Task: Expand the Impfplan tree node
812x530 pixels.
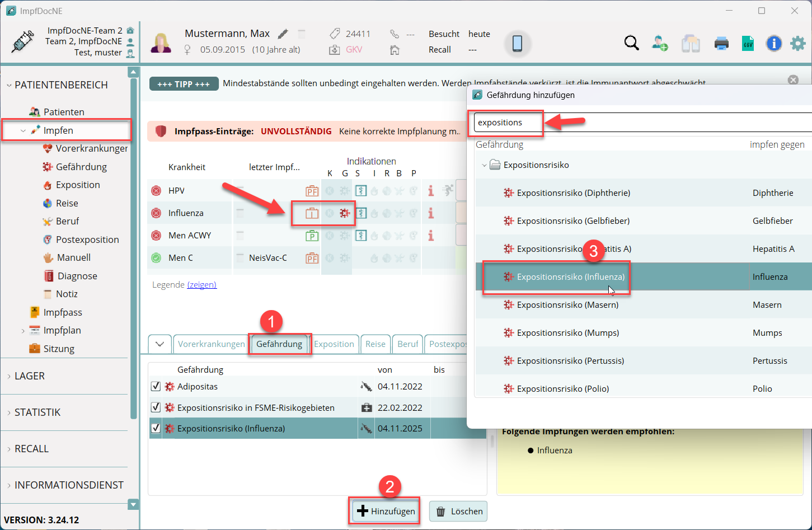Action: pos(23,331)
